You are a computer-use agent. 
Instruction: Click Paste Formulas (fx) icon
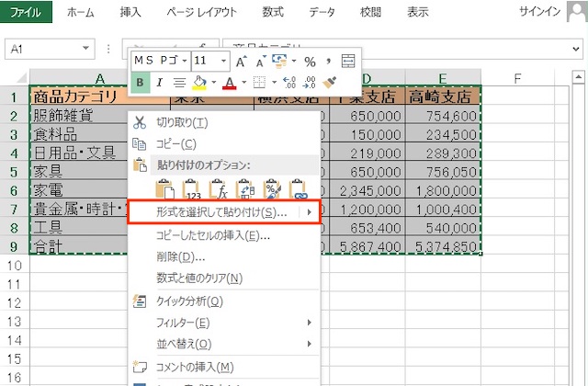[219, 189]
